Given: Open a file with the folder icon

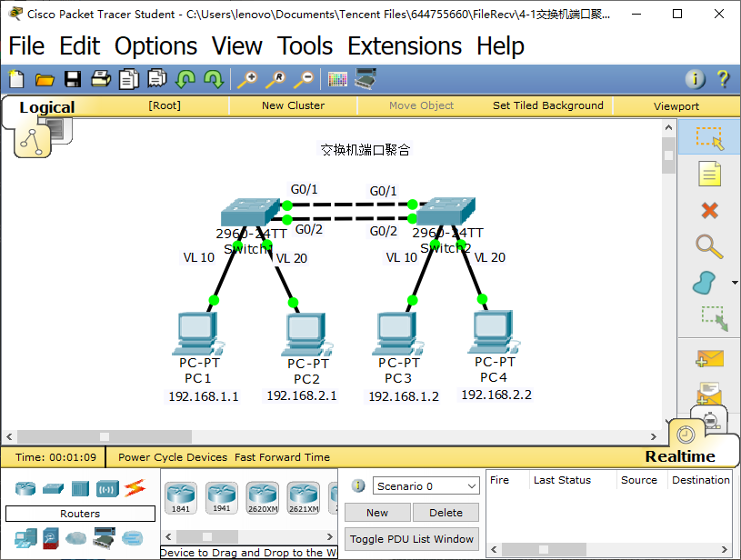Looking at the screenshot, I should click(45, 79).
